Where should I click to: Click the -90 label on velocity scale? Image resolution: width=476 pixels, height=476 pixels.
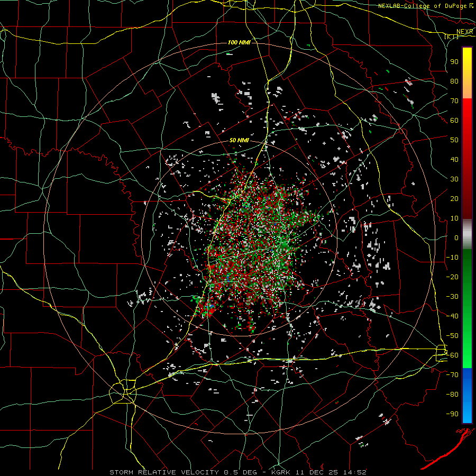coord(452,414)
